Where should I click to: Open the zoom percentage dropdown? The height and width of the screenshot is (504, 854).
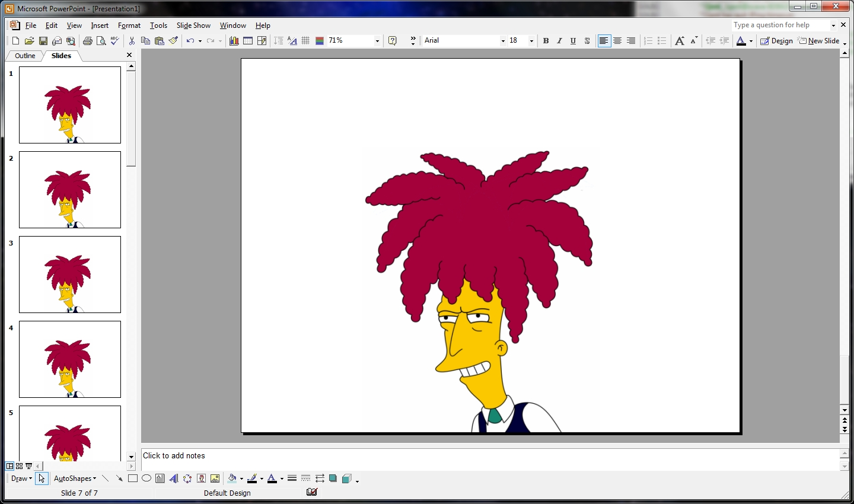377,41
